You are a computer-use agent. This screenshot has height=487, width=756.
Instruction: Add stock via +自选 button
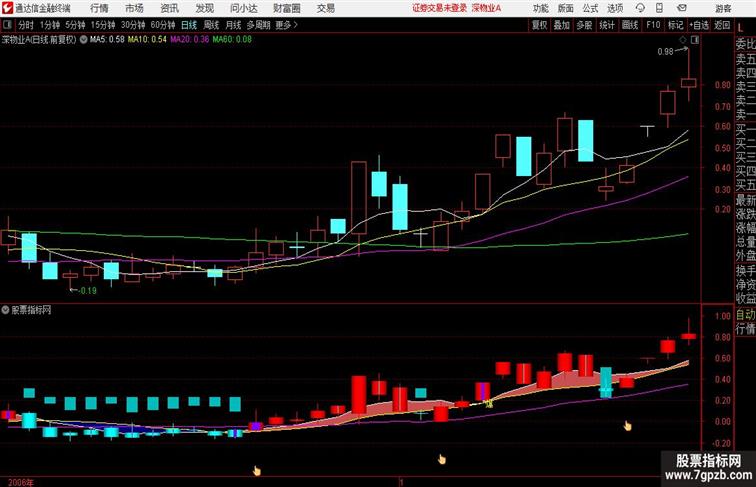(699, 25)
